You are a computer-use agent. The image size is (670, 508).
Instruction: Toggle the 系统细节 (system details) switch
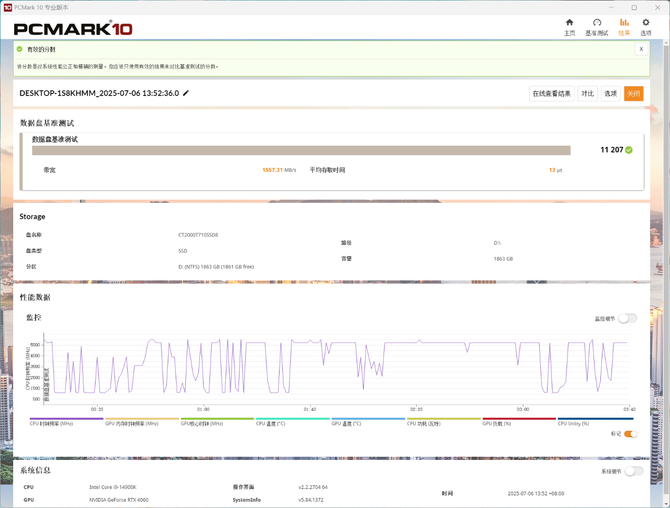[634, 471]
